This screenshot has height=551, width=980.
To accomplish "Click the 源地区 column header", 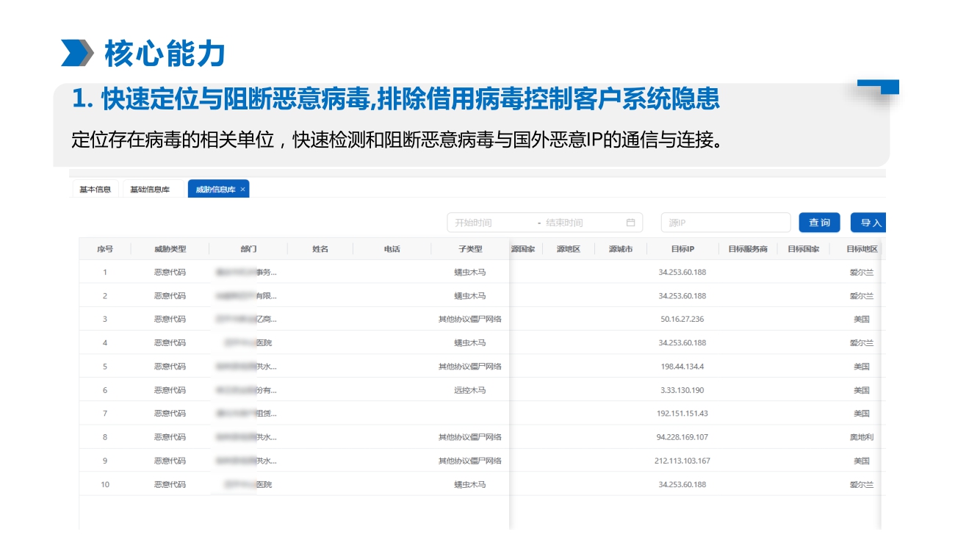I will (x=569, y=249).
